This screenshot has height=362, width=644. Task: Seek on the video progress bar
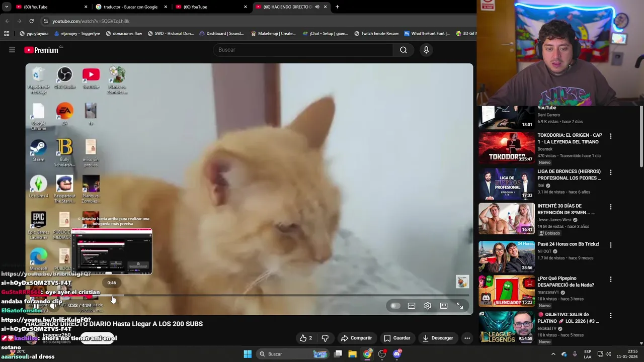[250, 295]
